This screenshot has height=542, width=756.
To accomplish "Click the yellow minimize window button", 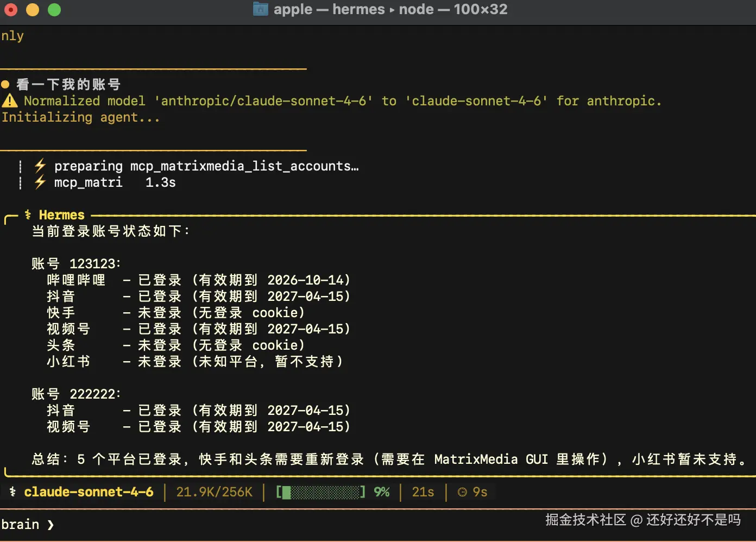I will [33, 10].
